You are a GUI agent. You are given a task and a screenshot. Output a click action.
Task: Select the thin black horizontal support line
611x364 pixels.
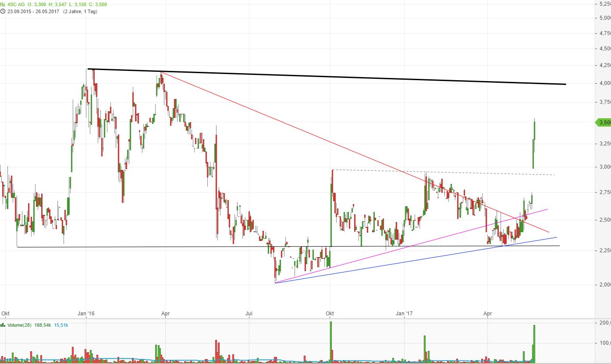point(175,247)
